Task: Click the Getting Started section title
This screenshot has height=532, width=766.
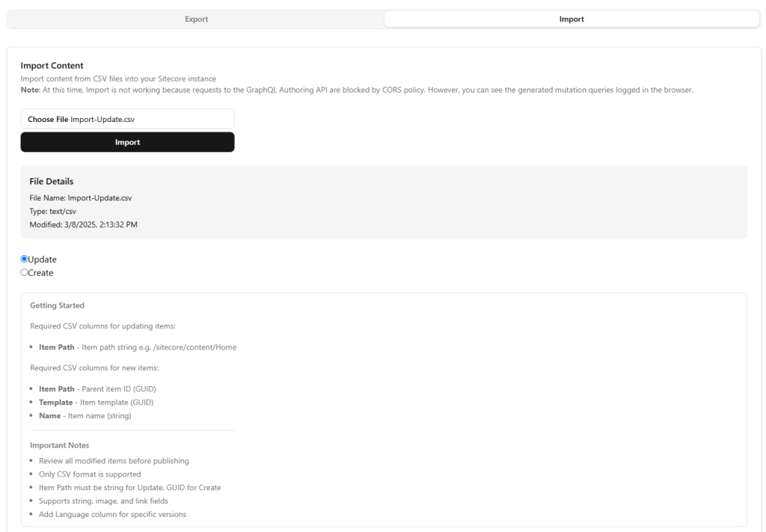Action: tap(55, 305)
